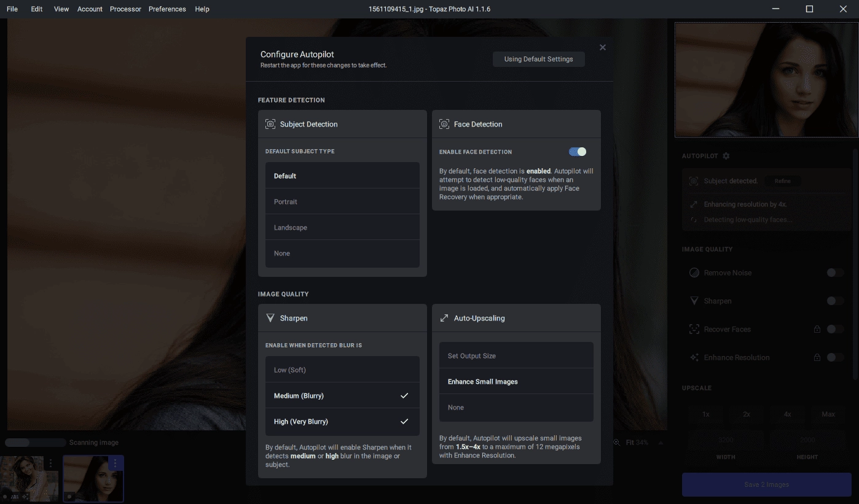859x504 pixels.
Task: Click the Refine subject button
Action: click(783, 181)
